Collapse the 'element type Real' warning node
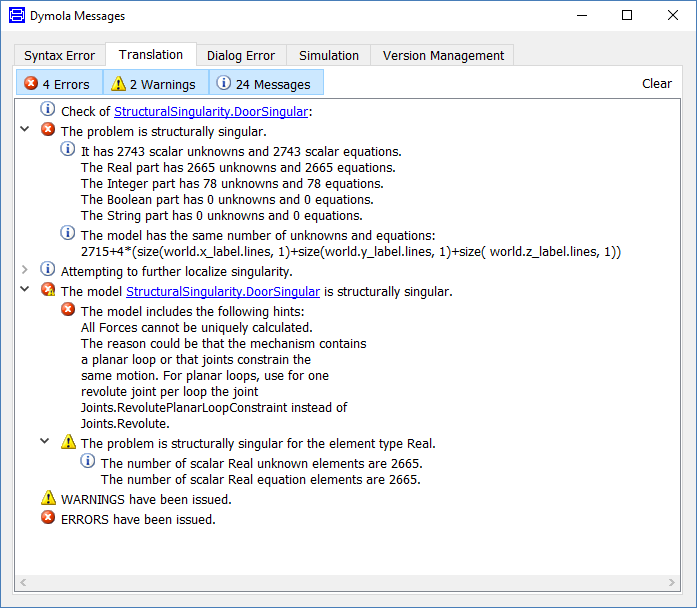Screen dimensions: 697x608 coord(44,441)
